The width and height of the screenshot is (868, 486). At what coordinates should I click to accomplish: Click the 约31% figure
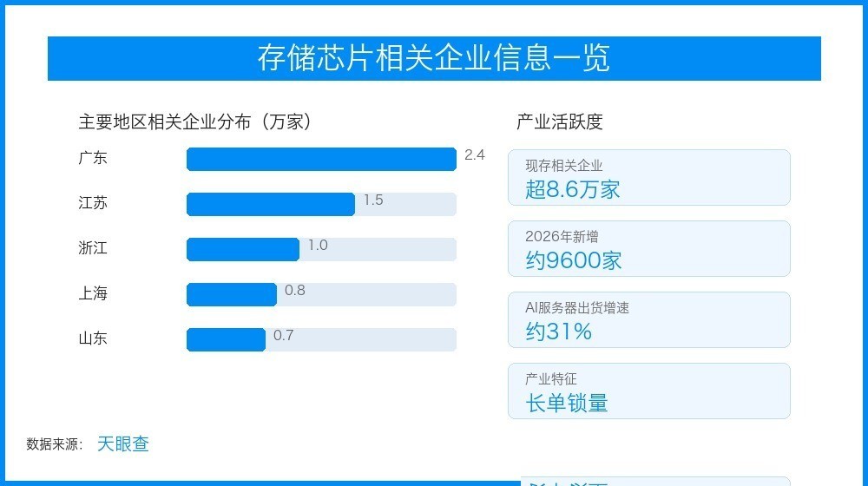pyautogui.click(x=558, y=332)
